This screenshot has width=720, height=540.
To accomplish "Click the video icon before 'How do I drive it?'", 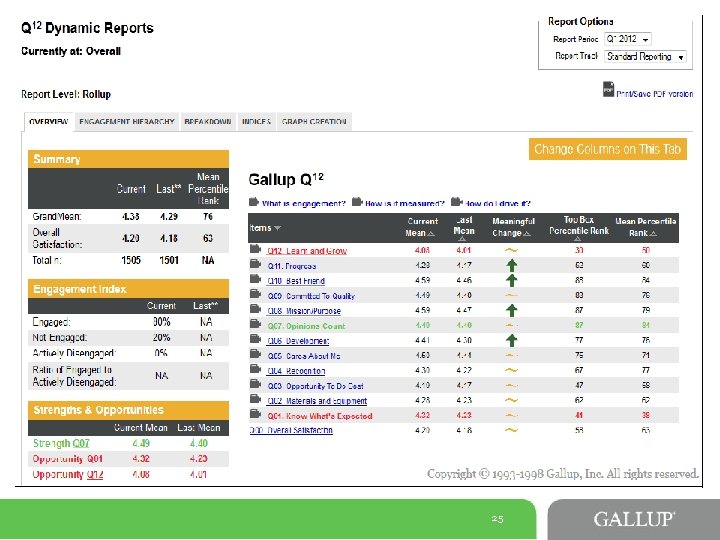I will 456,202.
